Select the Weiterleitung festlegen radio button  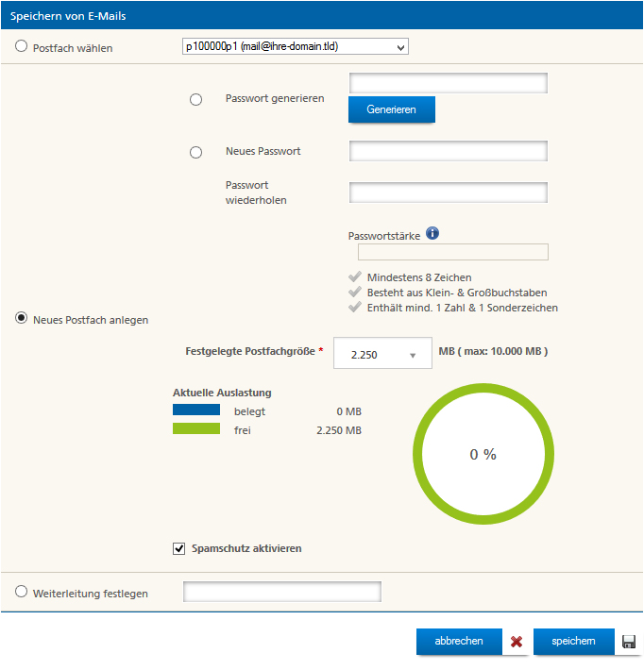tap(21, 592)
